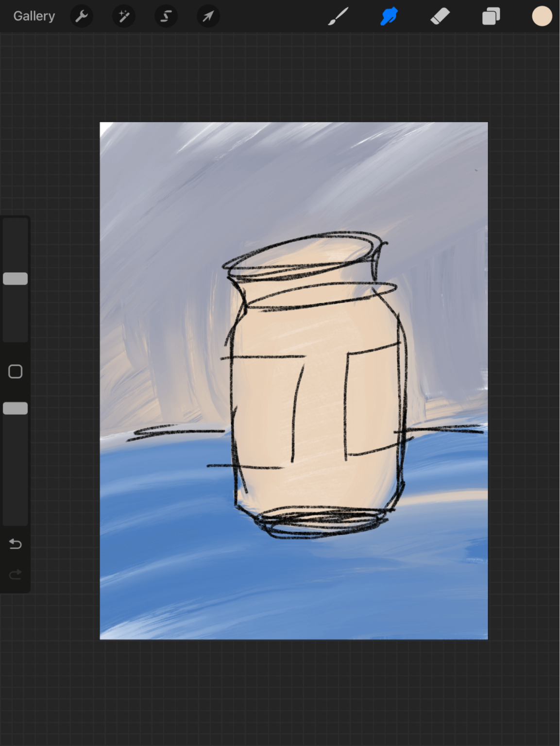The image size is (560, 746).
Task: Open the eraser brush library
Action: [440, 16]
